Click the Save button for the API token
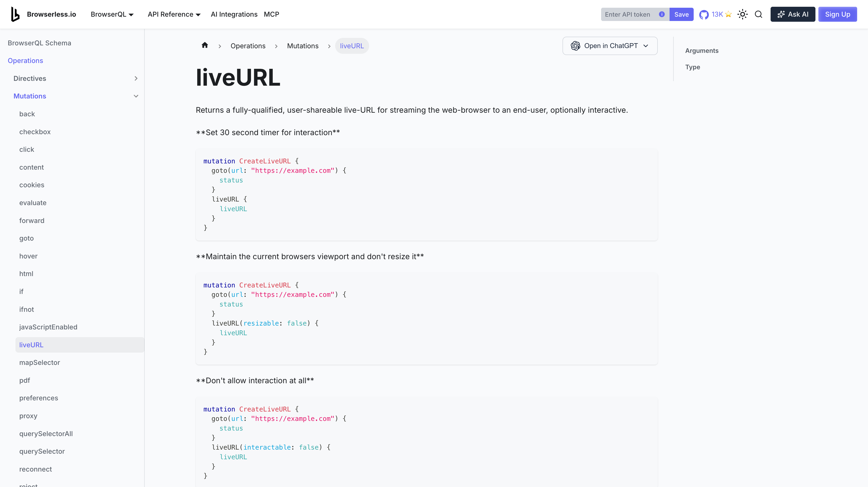 [681, 14]
